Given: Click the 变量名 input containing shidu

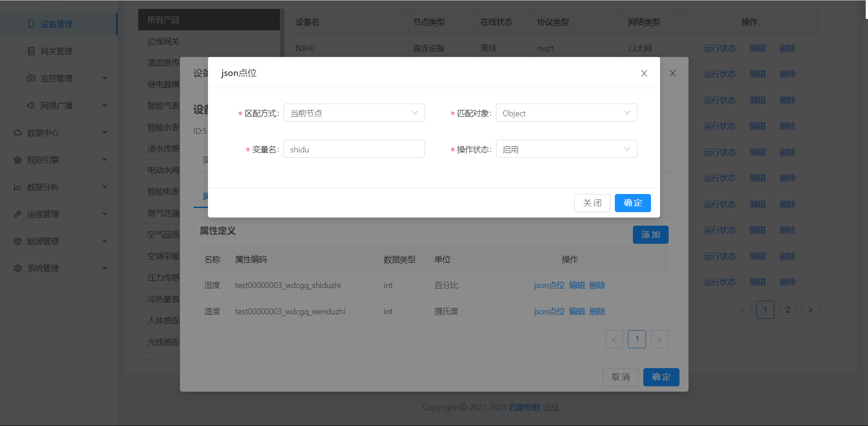Looking at the screenshot, I should [x=354, y=149].
